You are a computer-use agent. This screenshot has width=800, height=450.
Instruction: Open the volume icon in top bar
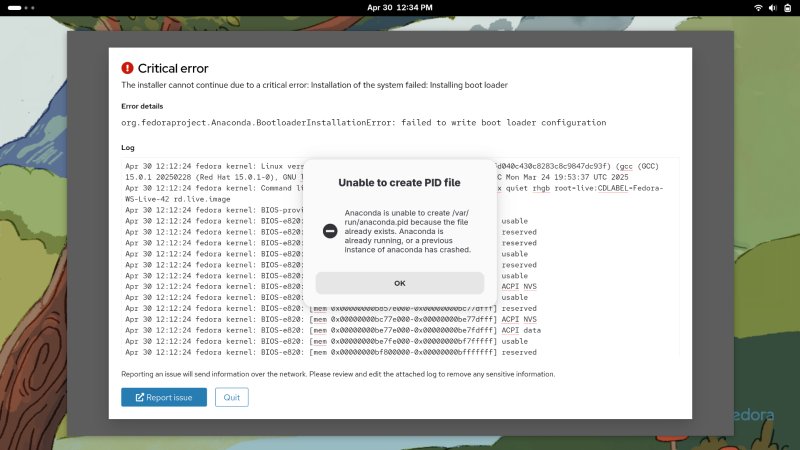(772, 8)
